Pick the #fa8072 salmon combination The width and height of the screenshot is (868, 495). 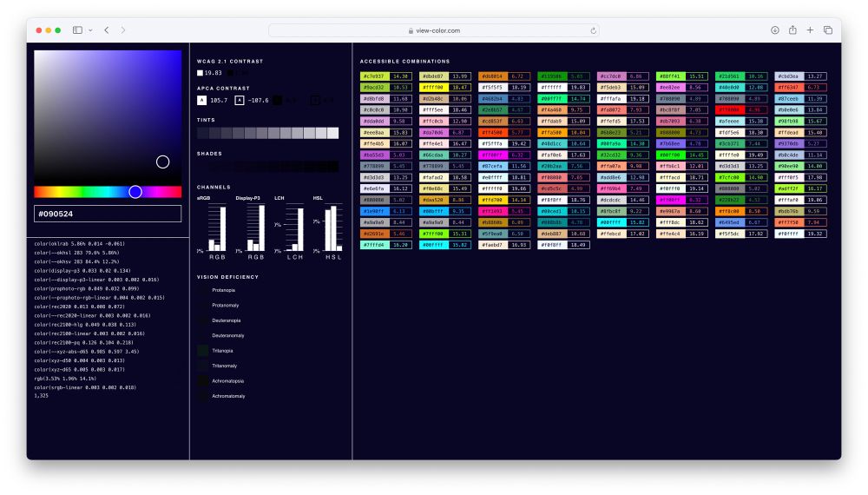(622, 109)
